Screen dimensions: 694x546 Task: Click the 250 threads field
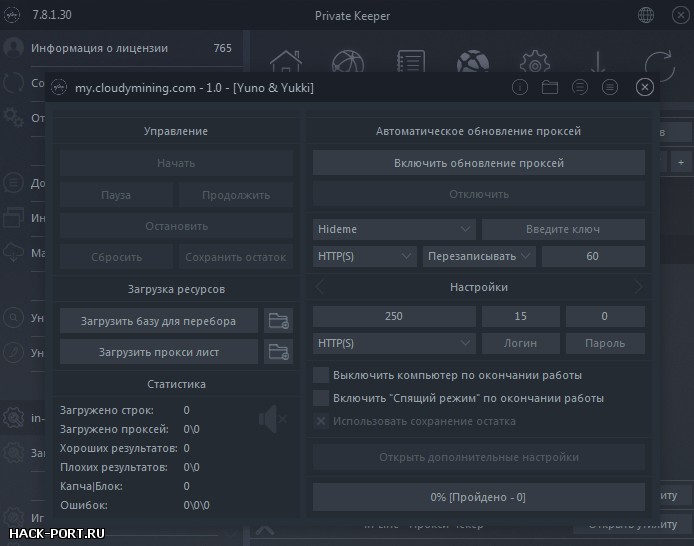point(394,316)
